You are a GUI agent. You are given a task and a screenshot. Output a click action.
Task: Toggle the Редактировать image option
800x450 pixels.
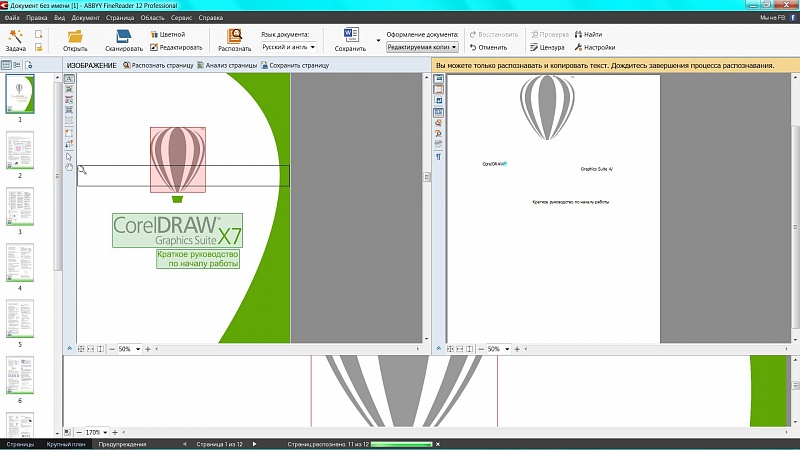pos(174,47)
